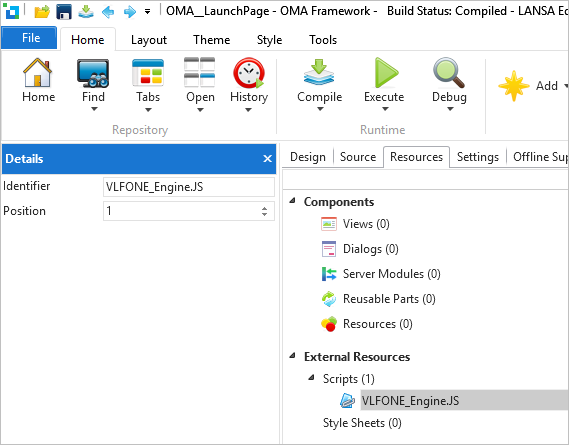Screen dimensions: 569x445
Task: Collapse the Scripts tree node
Action: coord(311,377)
